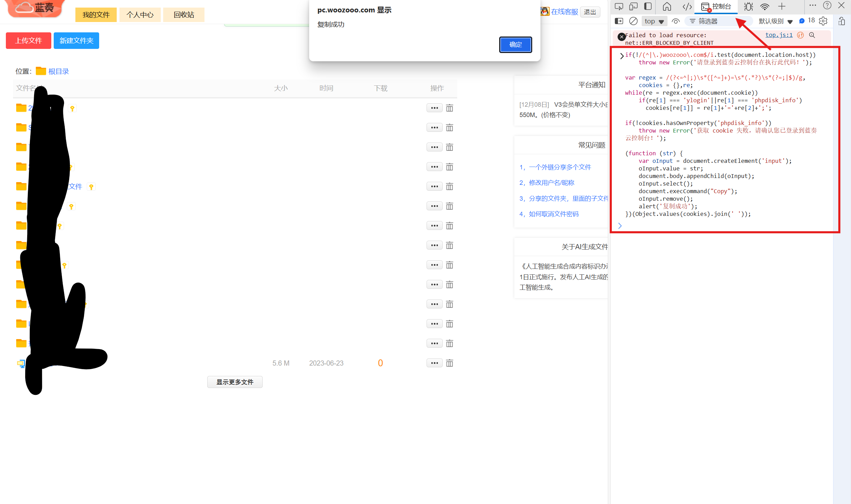Viewport: 851px width, 504px height.
Task: Open the Elements panel code icon
Action: 687,7
